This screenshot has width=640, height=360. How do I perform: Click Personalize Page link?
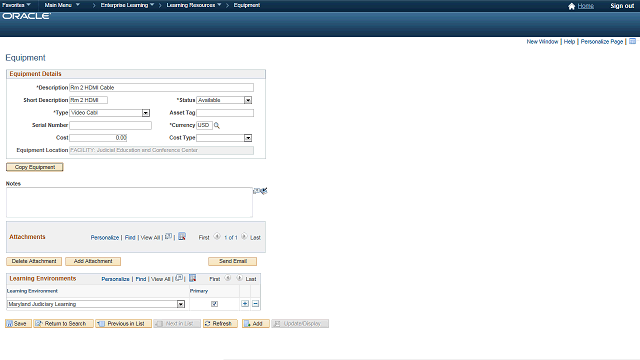pos(602,42)
